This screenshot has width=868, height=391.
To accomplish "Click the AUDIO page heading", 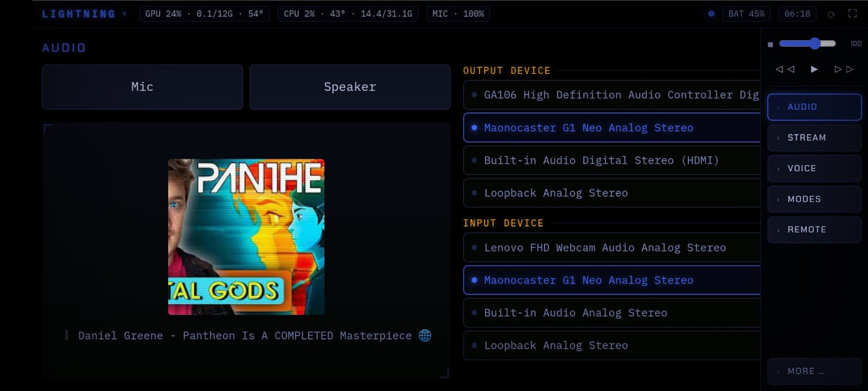I will pyautogui.click(x=64, y=48).
